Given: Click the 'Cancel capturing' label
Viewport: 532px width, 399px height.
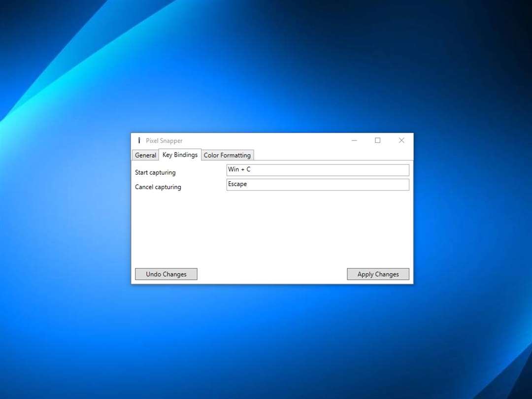Looking at the screenshot, I should 158,187.
